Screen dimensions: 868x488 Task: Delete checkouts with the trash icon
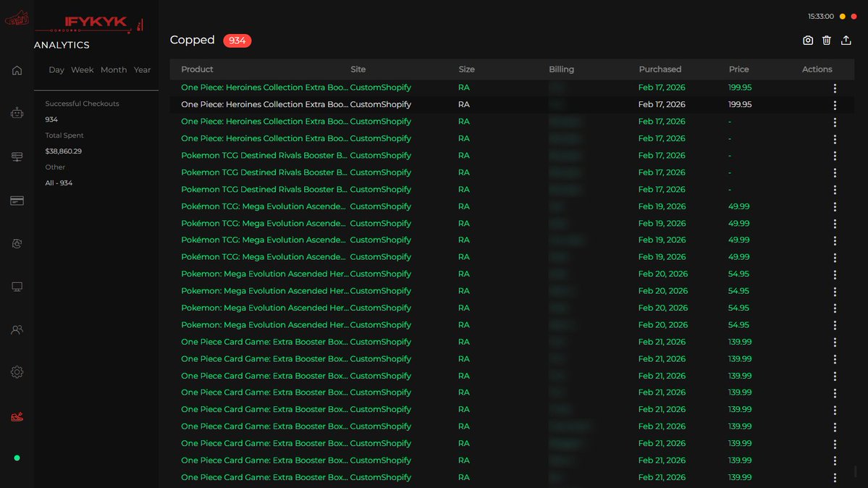pyautogui.click(x=827, y=41)
